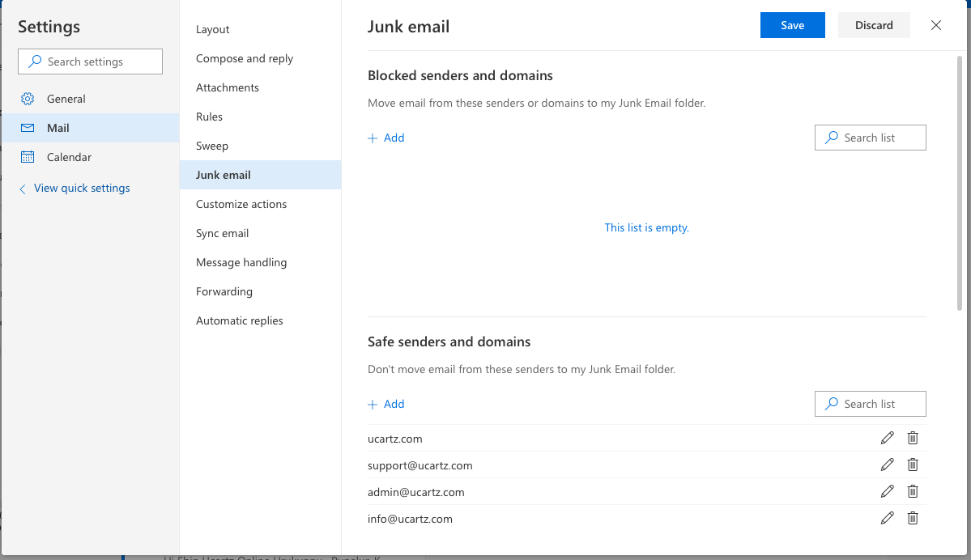Viewport: 971px width, 560px height.
Task: Remove admin@ucartz.com from safe senders
Action: pyautogui.click(x=913, y=490)
